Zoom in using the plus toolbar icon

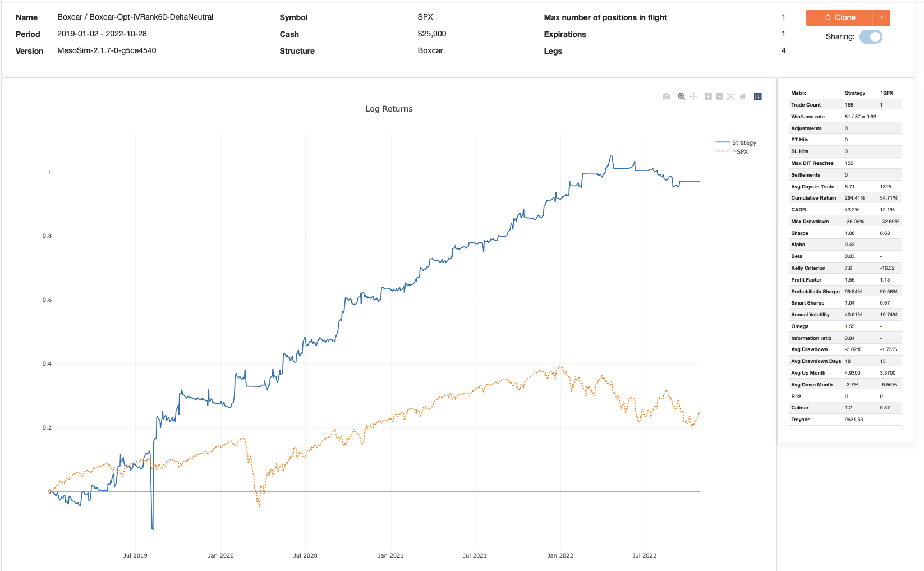point(707,96)
